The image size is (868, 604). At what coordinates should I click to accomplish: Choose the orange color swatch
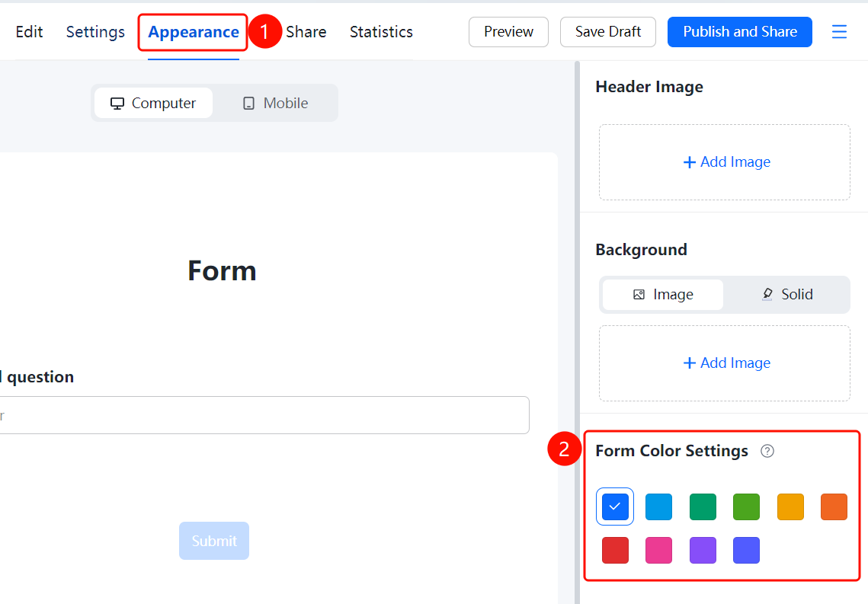coord(834,507)
